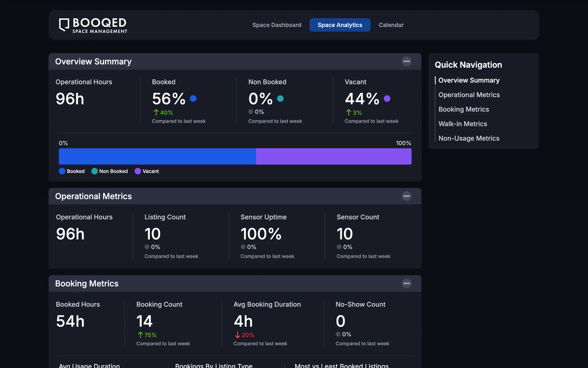
Task: Click the purple dot beside Vacant 44%
Action: click(387, 99)
